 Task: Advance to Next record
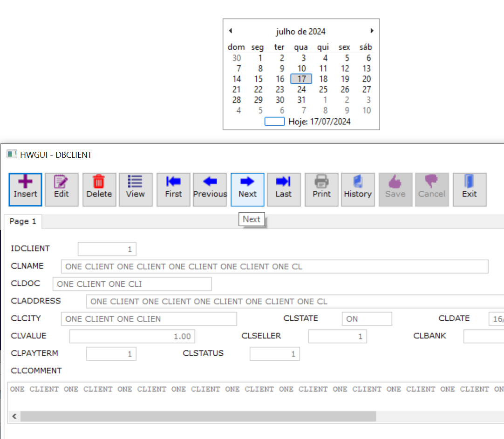(247, 189)
